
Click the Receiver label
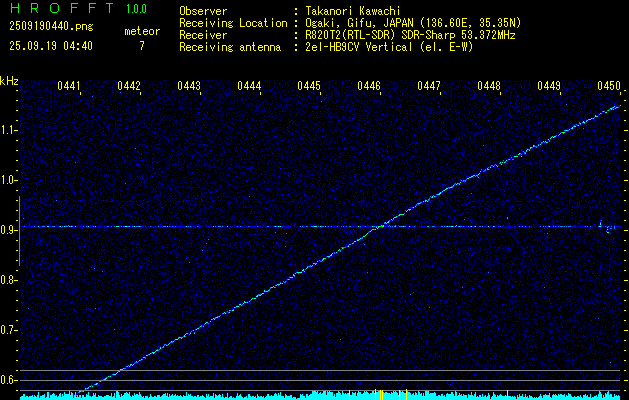click(203, 35)
